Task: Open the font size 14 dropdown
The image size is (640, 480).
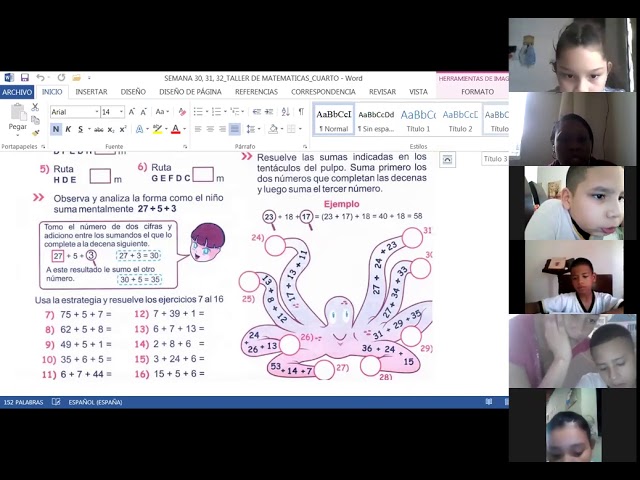Action: [121, 112]
